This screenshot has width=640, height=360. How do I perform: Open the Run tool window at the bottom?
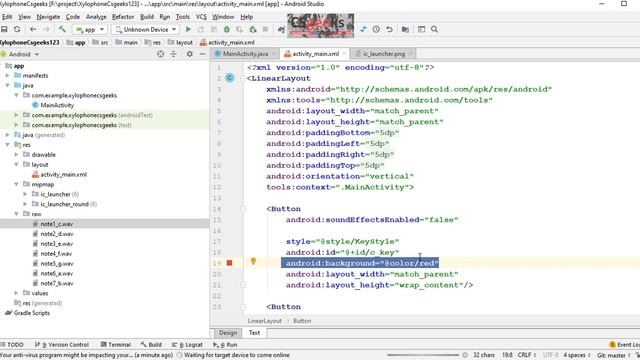(225, 345)
